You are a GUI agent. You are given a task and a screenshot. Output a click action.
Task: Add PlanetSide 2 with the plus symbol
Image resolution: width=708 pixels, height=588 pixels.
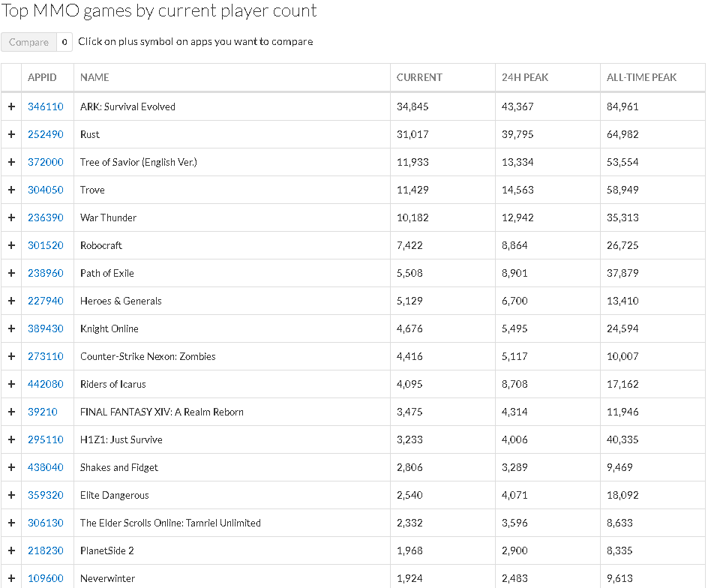coord(11,550)
